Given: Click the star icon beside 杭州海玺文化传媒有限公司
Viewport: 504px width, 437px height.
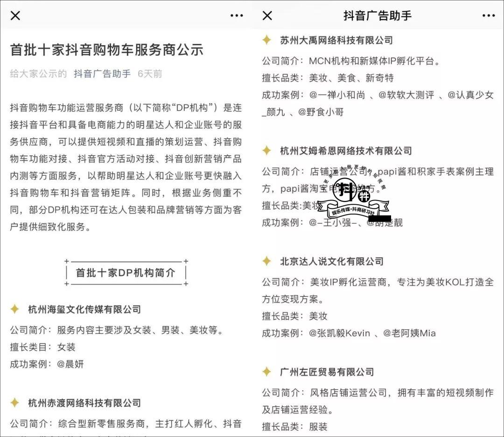Looking at the screenshot, I should 15,309.
